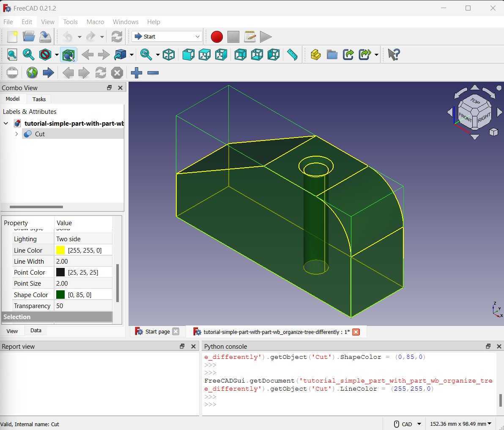Image resolution: width=504 pixels, height=430 pixels.
Task: Click the Line Color yellow swatch
Action: tap(60, 250)
